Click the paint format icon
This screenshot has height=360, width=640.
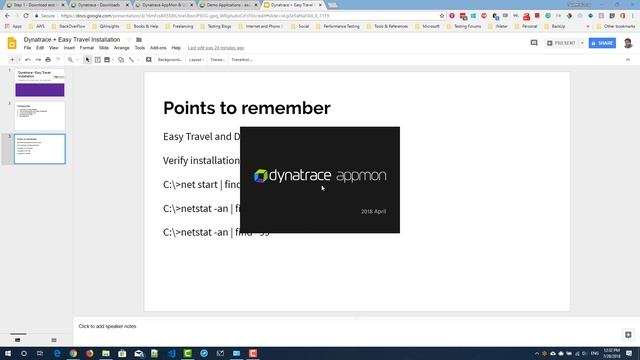tap(58, 60)
